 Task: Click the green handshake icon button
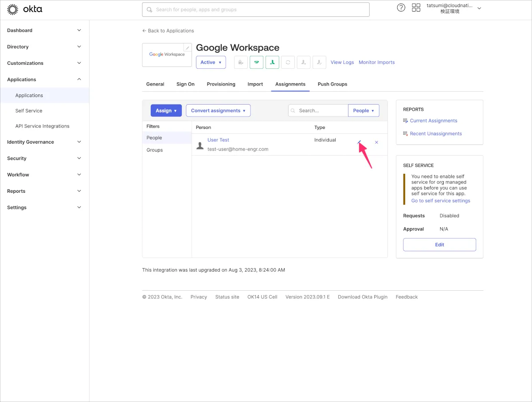(x=256, y=62)
